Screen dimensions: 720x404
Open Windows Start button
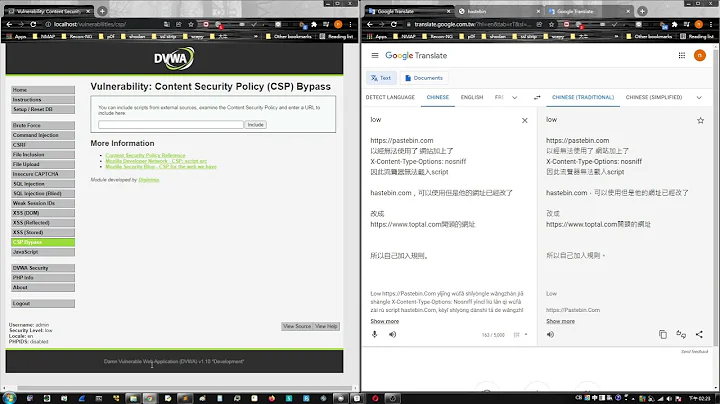pyautogui.click(x=9, y=398)
